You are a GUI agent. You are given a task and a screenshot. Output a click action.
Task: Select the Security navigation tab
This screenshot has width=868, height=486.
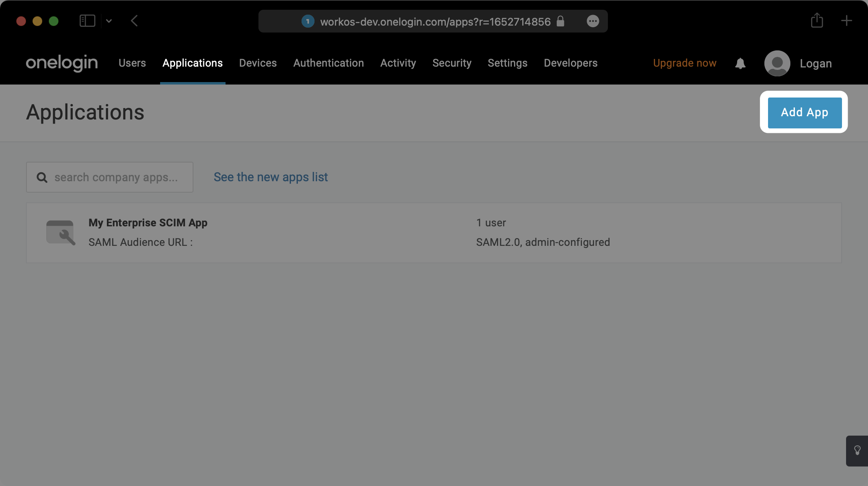tap(452, 63)
